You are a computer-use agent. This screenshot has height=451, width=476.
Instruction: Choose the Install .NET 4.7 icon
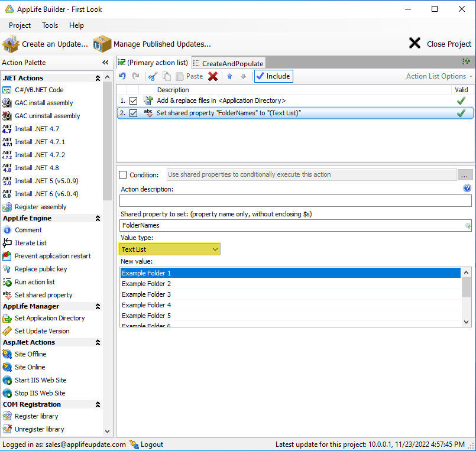(x=7, y=129)
